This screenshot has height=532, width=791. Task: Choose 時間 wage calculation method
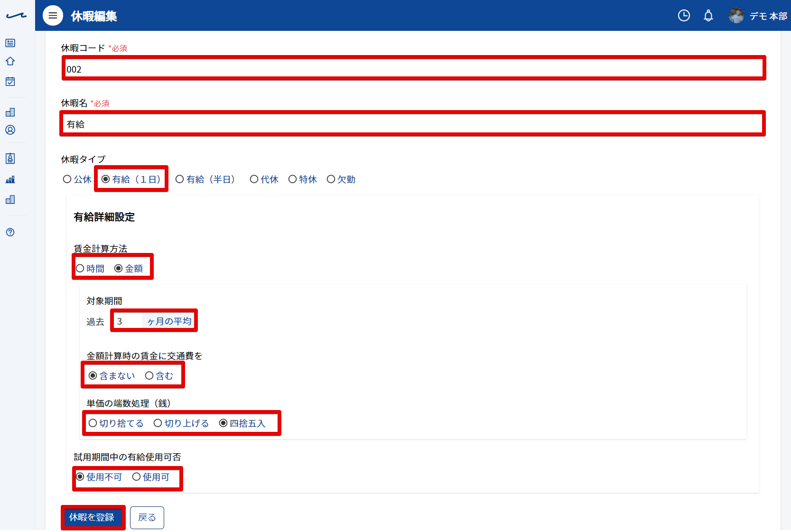pyautogui.click(x=90, y=269)
